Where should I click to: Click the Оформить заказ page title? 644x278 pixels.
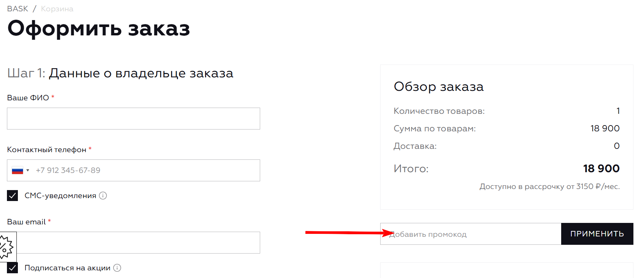tap(99, 28)
